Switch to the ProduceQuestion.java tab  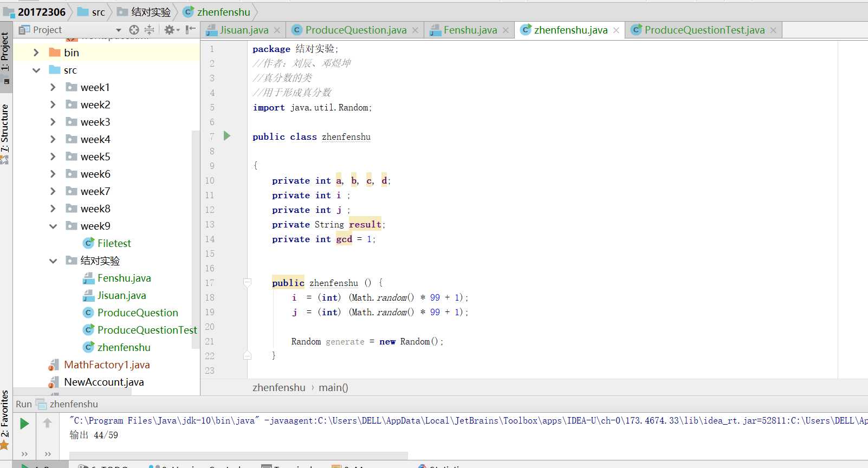355,30
